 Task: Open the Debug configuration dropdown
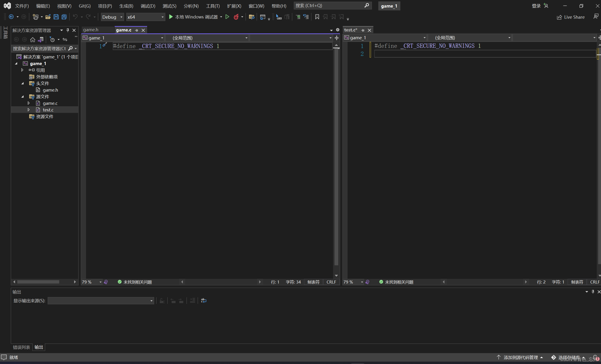112,17
